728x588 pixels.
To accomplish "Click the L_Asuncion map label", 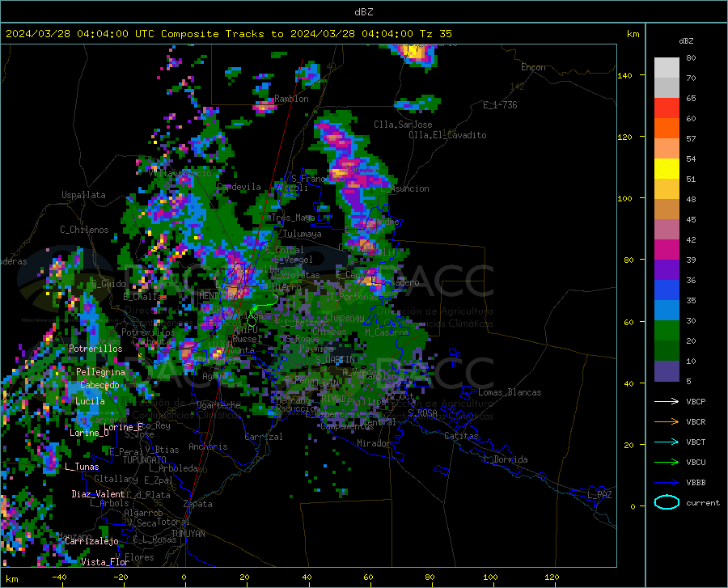I will [405, 188].
